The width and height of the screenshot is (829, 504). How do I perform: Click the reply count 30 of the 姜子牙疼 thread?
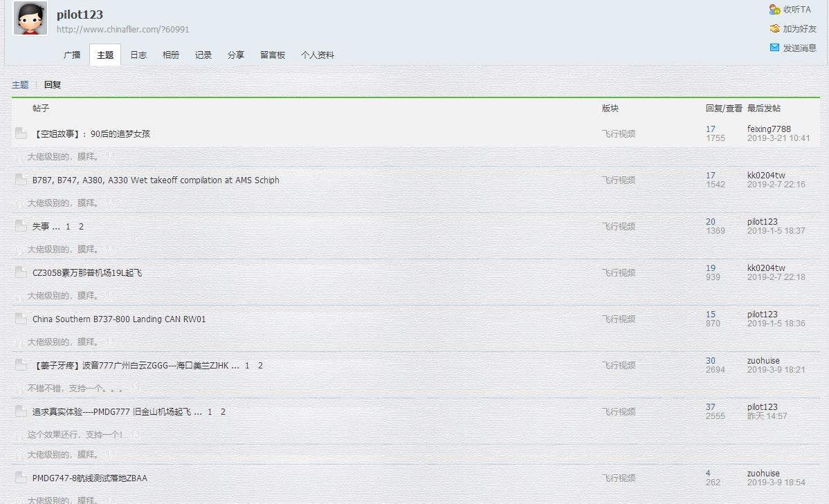pos(711,360)
